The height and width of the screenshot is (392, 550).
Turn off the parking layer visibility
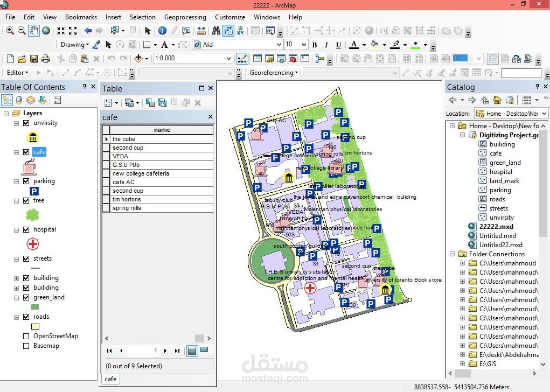[x=26, y=181]
